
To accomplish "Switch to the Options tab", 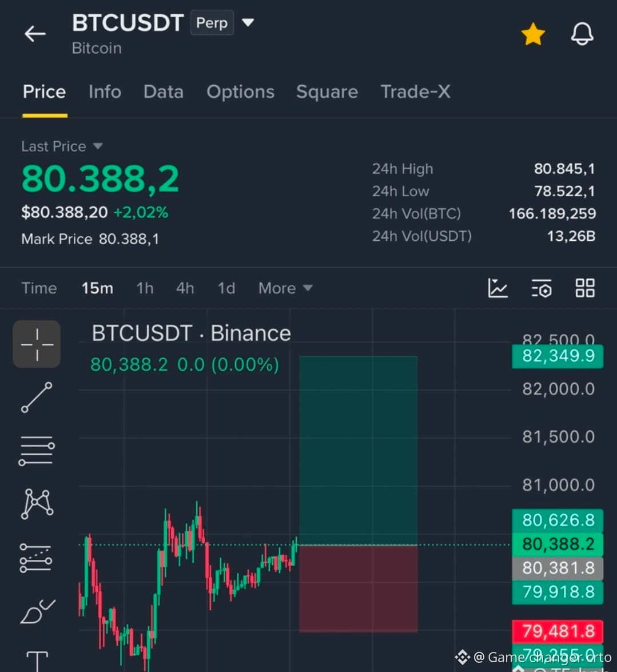I will 240,92.
